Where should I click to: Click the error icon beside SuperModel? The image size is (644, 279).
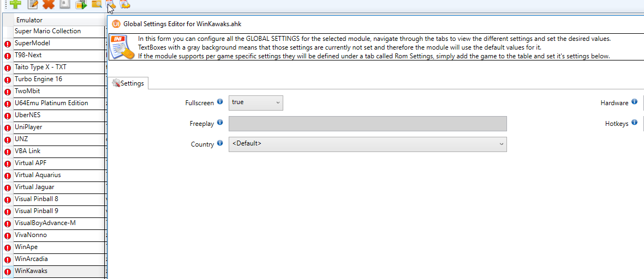(8, 44)
